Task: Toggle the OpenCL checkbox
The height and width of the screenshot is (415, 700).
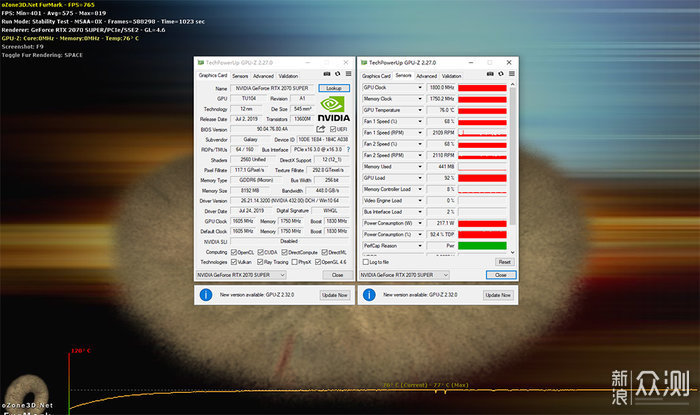Action: 233,252
